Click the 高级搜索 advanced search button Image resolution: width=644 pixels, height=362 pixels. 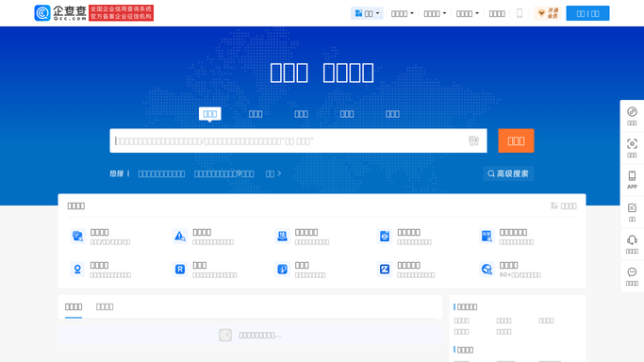(x=508, y=173)
